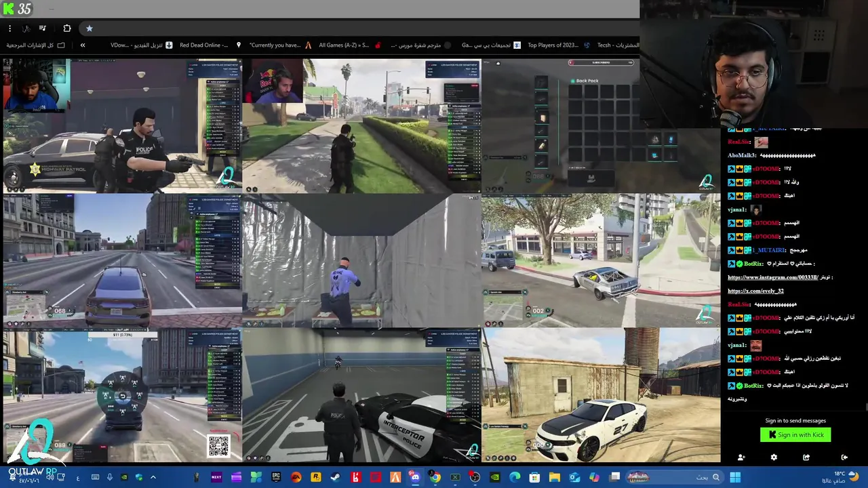Open NVIDIA app from the taskbar

(x=495, y=477)
